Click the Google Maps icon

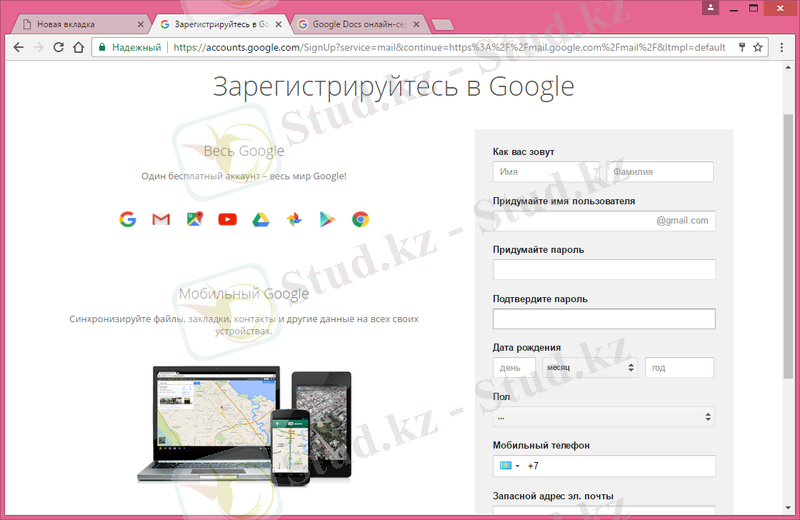pos(194,219)
